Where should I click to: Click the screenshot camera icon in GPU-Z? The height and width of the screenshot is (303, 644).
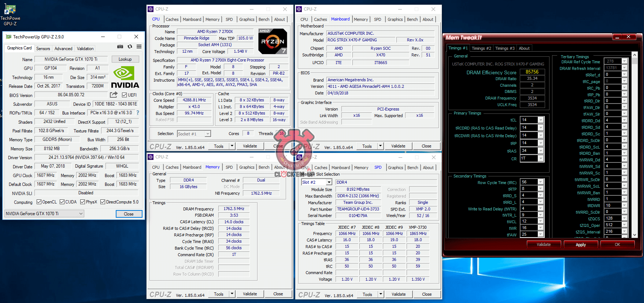tap(120, 47)
